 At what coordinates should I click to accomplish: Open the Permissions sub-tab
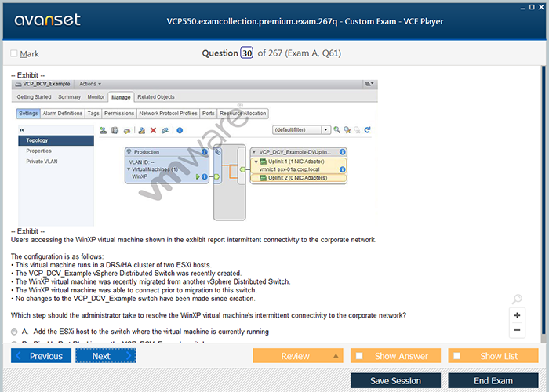coord(119,114)
